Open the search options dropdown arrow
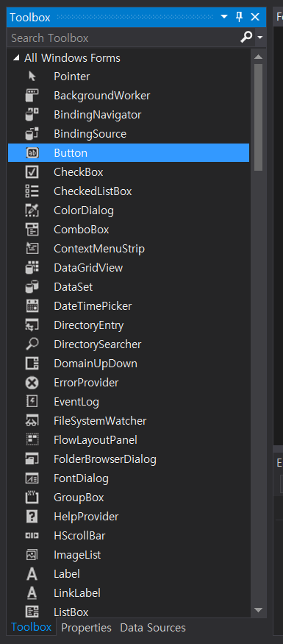The height and width of the screenshot is (644, 283). point(260,38)
